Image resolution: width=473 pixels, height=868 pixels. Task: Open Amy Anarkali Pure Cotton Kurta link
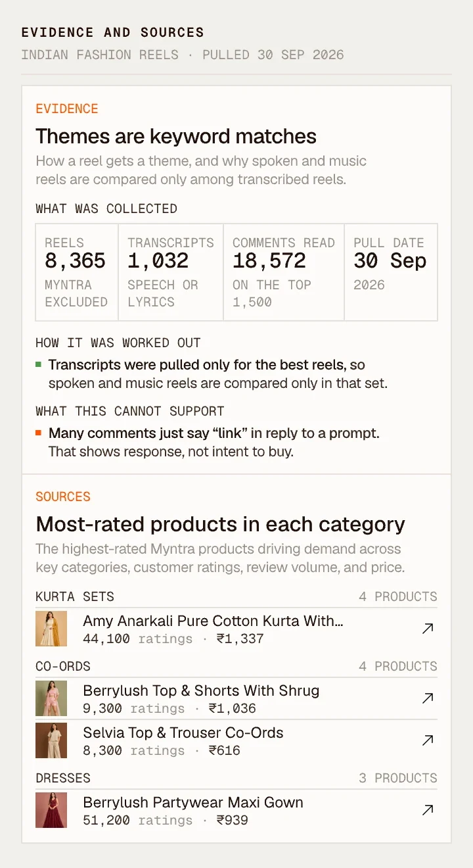pos(213,621)
